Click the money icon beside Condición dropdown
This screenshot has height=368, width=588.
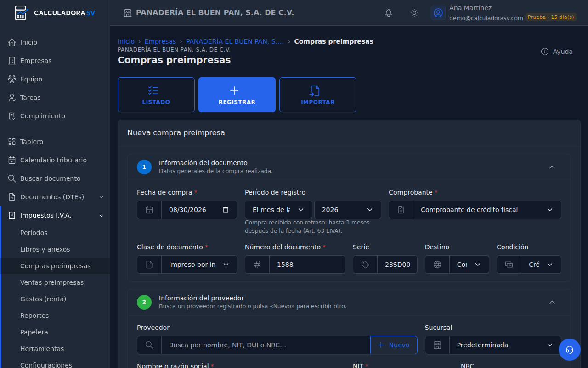509,264
